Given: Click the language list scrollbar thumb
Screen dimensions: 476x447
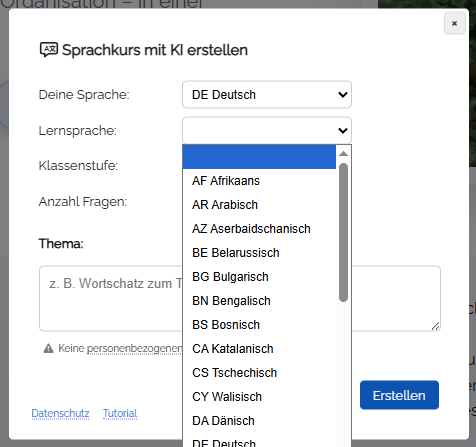Looking at the screenshot, I should [343, 232].
